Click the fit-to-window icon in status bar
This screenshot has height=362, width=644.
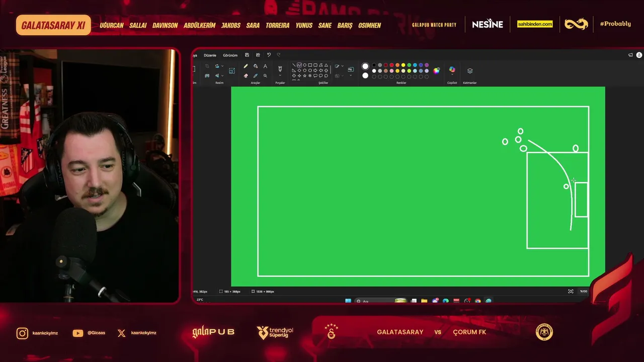(571, 291)
